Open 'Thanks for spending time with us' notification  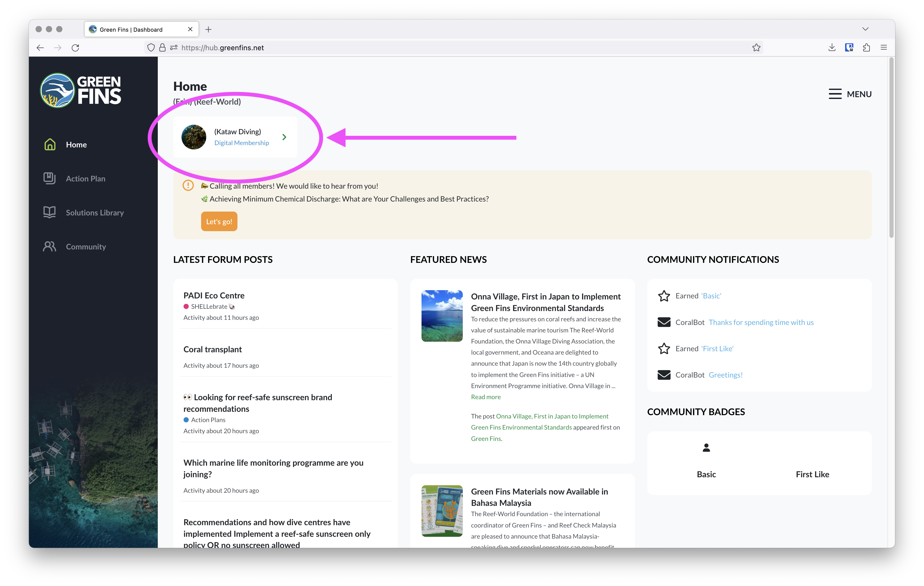click(x=761, y=322)
